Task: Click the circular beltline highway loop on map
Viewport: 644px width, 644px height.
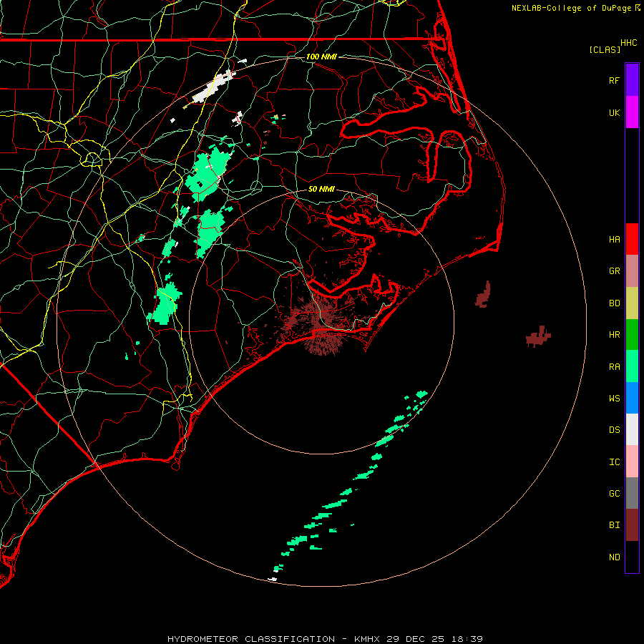Action: point(92,159)
